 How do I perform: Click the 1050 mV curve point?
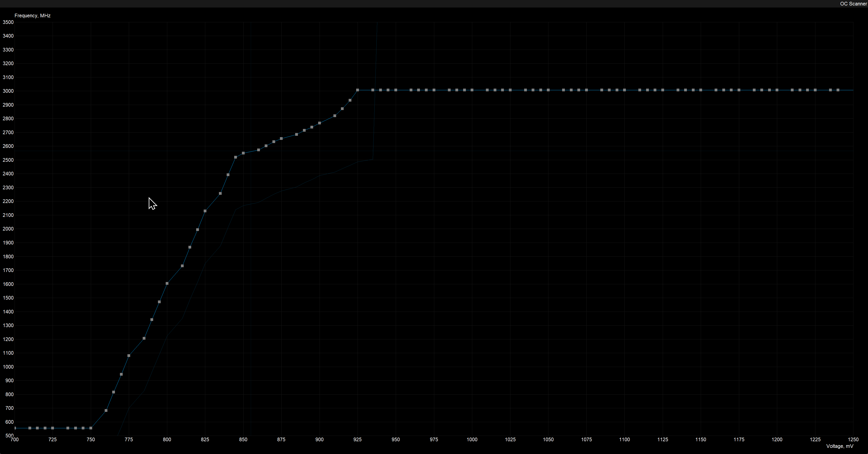[548, 90]
